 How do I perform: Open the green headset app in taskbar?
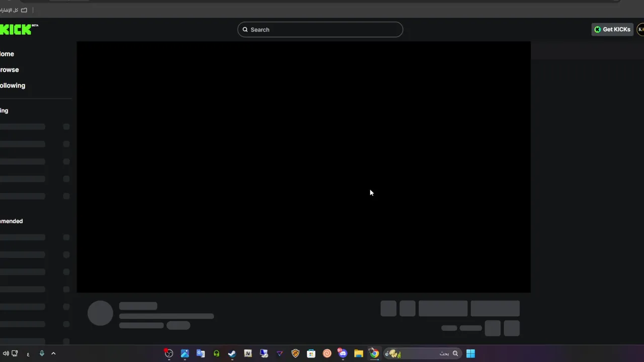tap(216, 353)
